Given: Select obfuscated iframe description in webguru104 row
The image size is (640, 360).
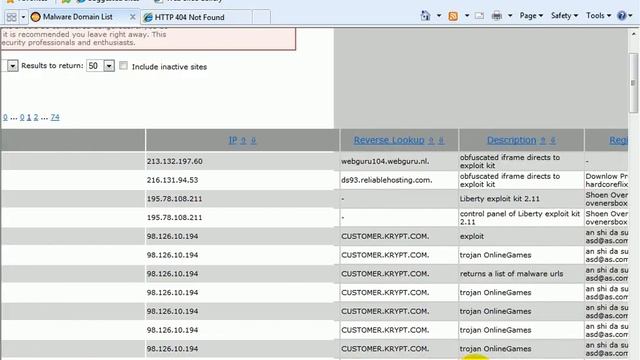Looking at the screenshot, I should pos(510,161).
